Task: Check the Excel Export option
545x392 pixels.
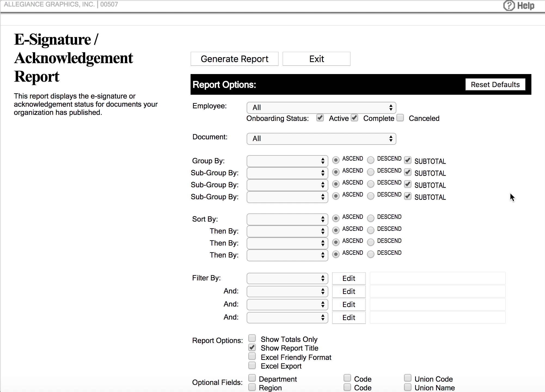Action: (252, 365)
